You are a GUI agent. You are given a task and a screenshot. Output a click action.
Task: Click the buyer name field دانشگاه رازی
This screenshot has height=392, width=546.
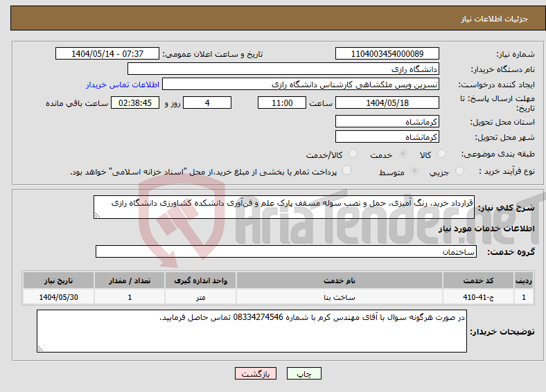[x=283, y=69]
